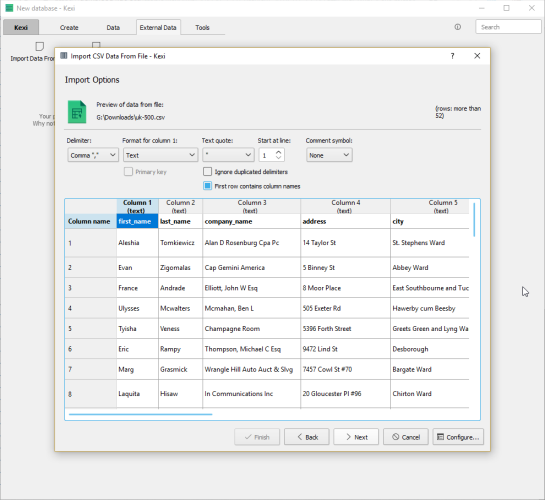Click the Cap Gemini America cell
The height and width of the screenshot is (500, 545).
(x=252, y=268)
